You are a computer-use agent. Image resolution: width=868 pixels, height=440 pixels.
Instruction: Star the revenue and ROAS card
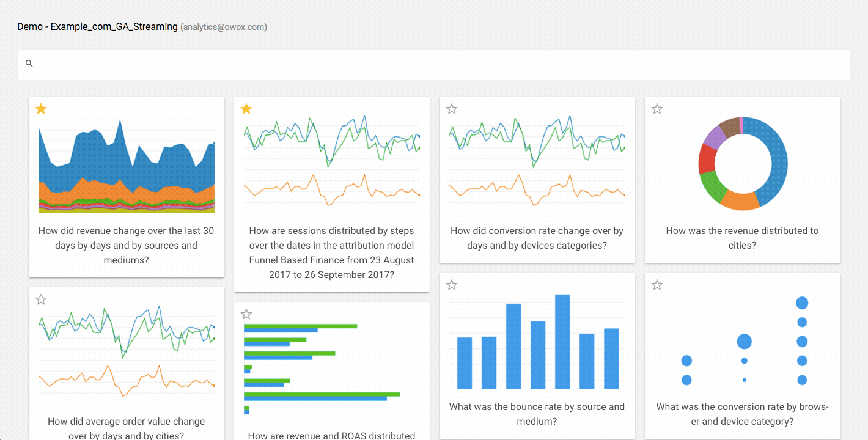tap(246, 314)
